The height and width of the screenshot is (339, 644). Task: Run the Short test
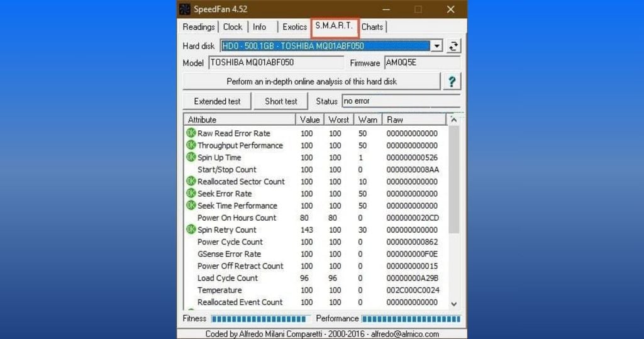pos(281,101)
